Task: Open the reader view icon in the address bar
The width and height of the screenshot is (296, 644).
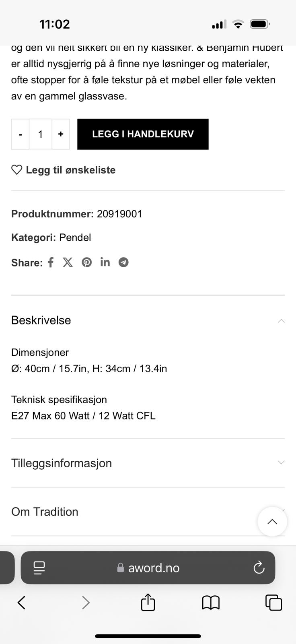Action: (38, 568)
